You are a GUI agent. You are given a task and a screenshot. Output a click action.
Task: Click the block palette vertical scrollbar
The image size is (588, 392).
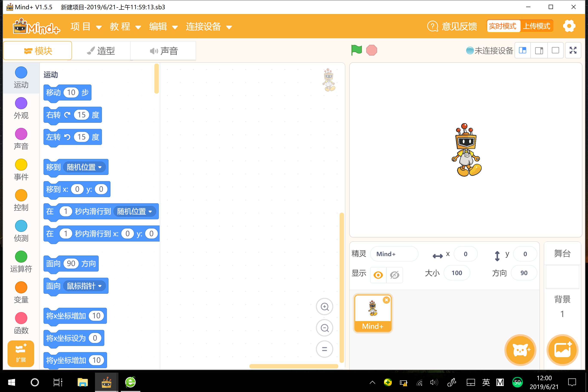click(x=157, y=78)
